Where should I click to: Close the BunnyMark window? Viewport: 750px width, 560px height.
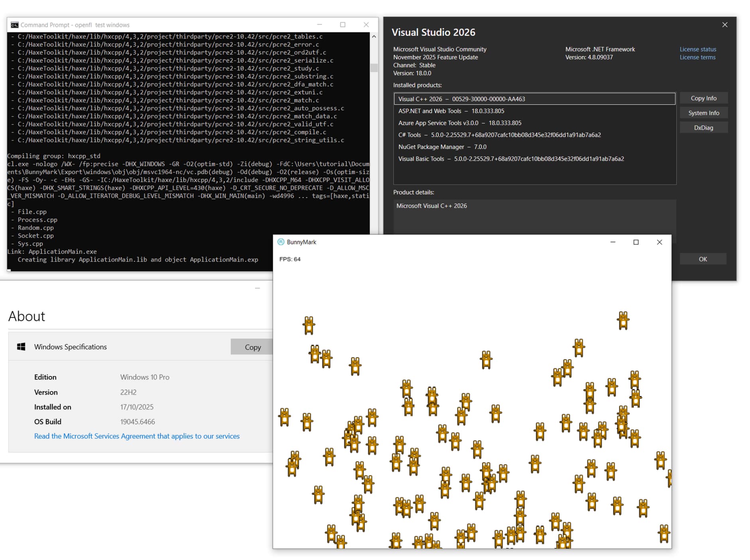(x=659, y=242)
